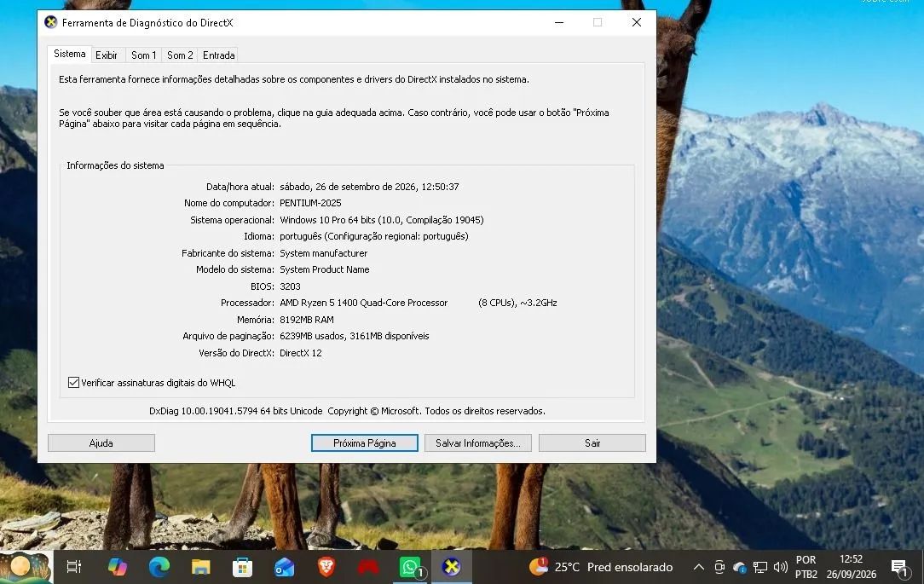
Task: Open File Explorer from the taskbar
Action: click(x=201, y=567)
